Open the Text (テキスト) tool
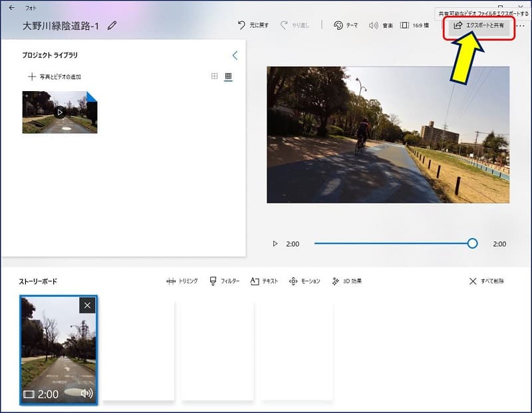Viewport: 532px width, 413px height. pos(264,281)
